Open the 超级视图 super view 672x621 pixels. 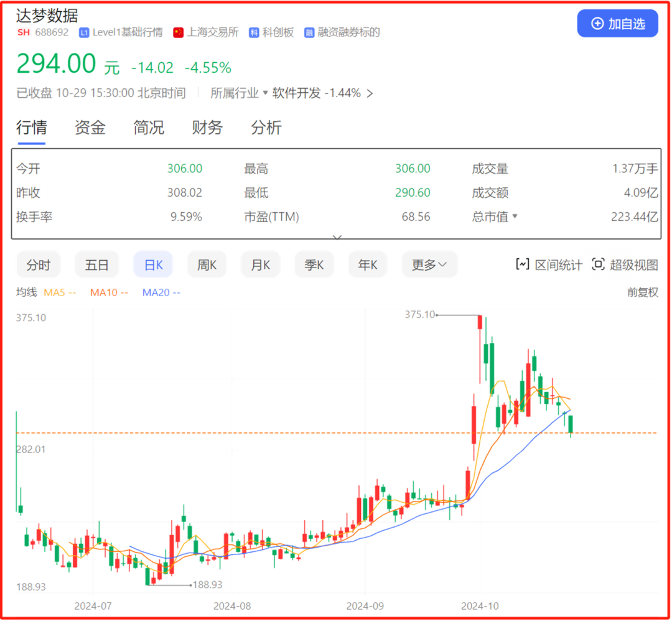[625, 265]
